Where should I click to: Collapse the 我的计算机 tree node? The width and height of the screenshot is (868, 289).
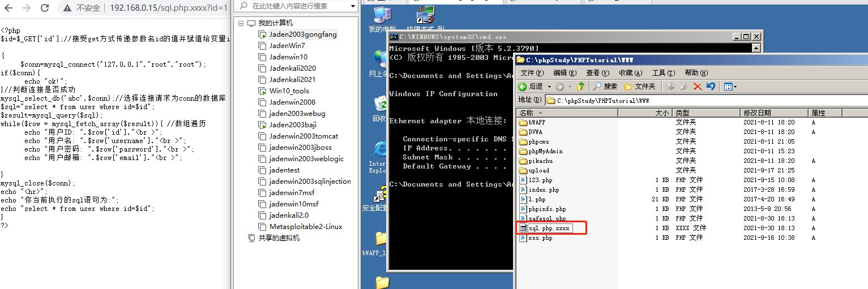coord(241,23)
